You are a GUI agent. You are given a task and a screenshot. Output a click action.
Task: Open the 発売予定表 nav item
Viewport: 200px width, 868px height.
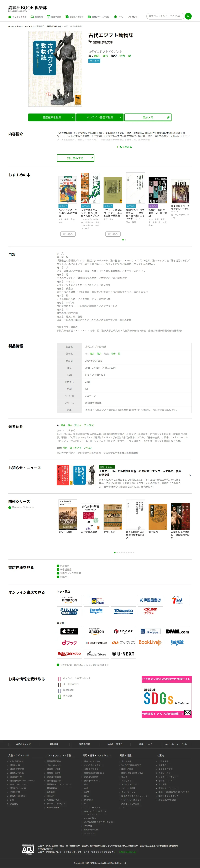pyautogui.click(x=54, y=17)
